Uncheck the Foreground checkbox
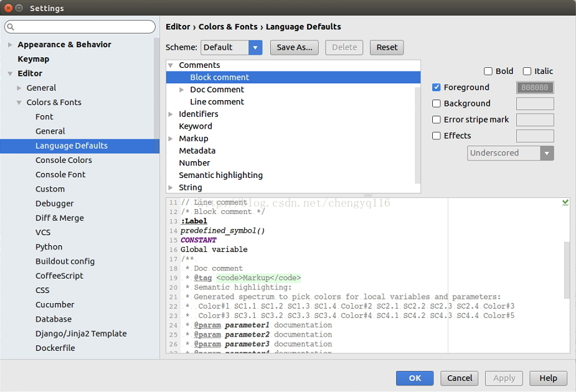The height and width of the screenshot is (392, 576). pos(436,87)
